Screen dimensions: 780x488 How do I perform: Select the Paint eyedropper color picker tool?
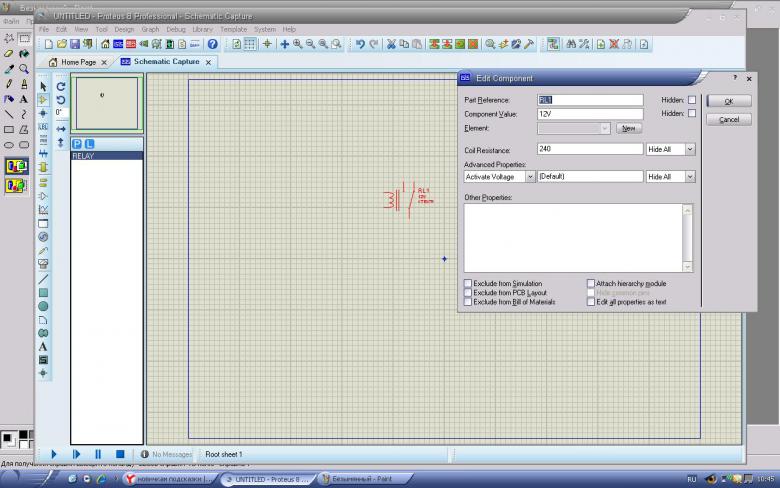click(x=8, y=69)
